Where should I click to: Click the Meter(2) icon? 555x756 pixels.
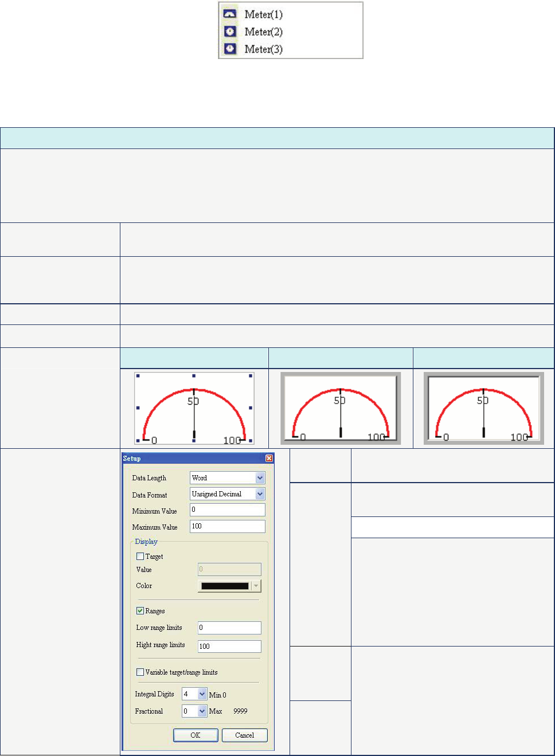(230, 32)
